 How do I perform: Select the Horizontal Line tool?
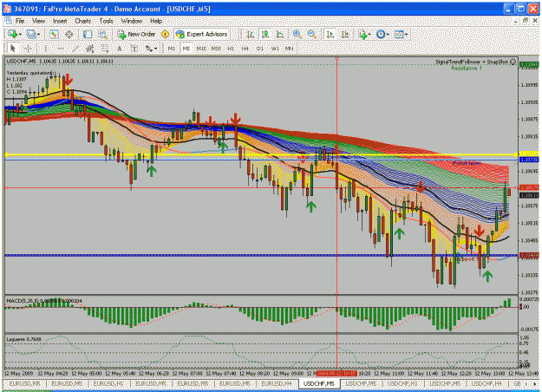(x=60, y=49)
